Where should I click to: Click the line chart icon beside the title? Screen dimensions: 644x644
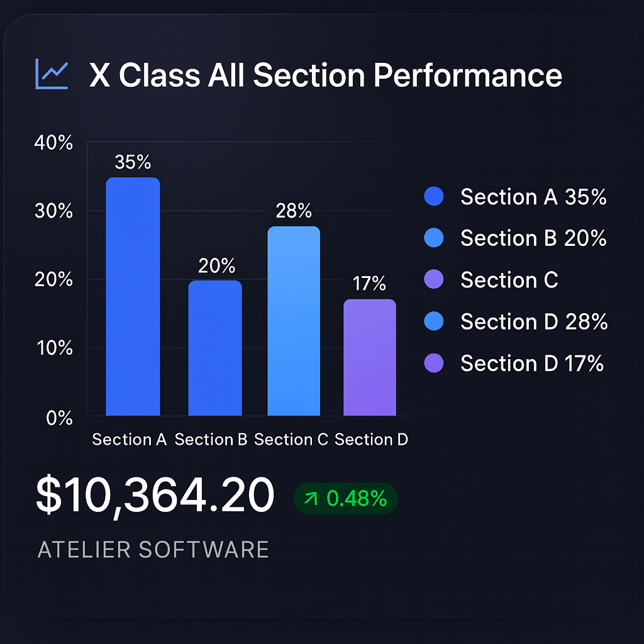point(51,74)
